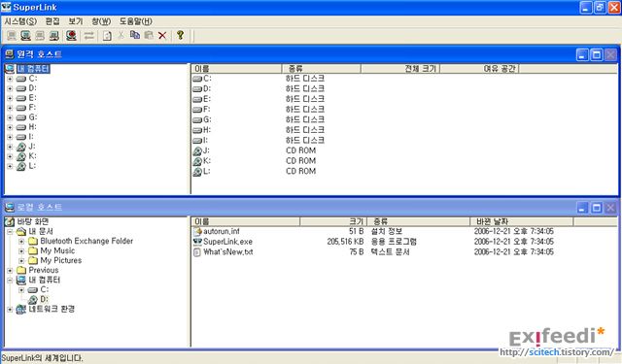Select 바탕 화면 in local host tree
The height and width of the screenshot is (364, 622).
(32, 222)
